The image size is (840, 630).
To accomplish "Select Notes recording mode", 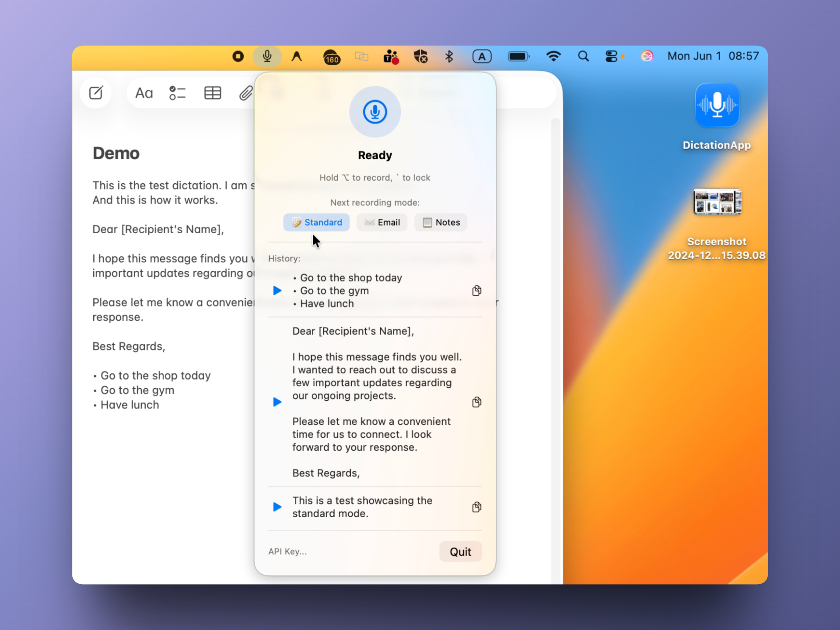I will [441, 222].
